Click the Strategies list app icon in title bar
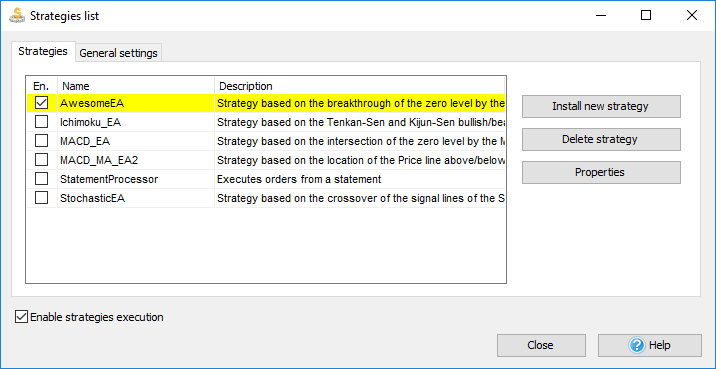Screen dimensions: 716x369 point(17,16)
